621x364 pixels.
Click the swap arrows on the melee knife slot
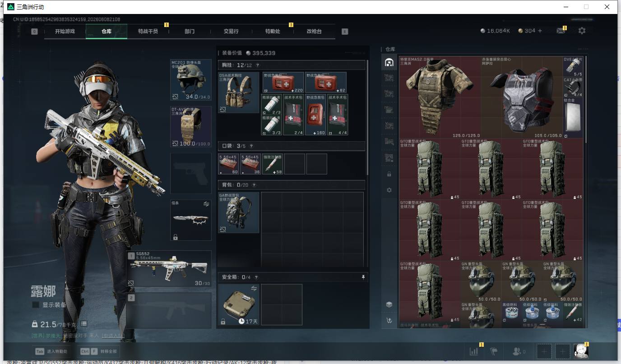pos(206,204)
